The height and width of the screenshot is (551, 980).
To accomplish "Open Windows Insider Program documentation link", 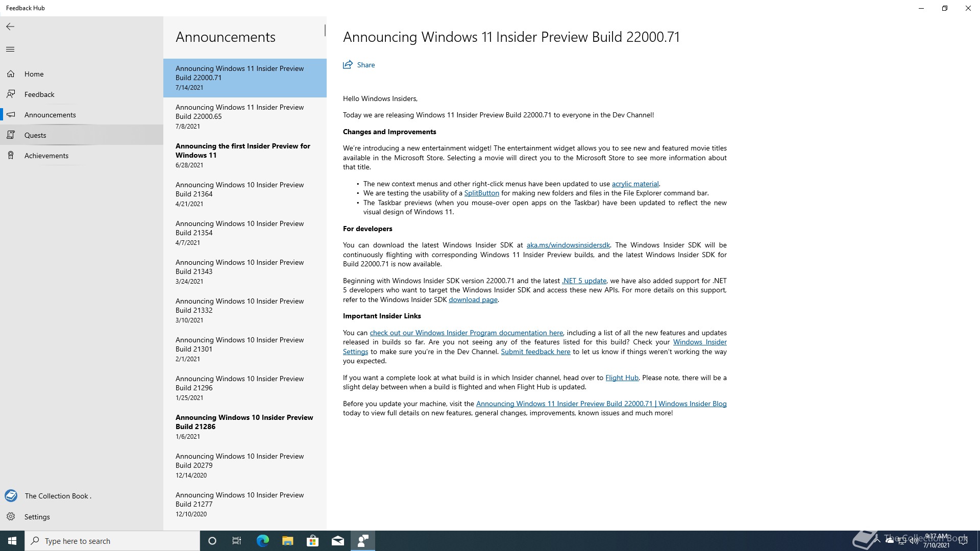I will click(466, 333).
